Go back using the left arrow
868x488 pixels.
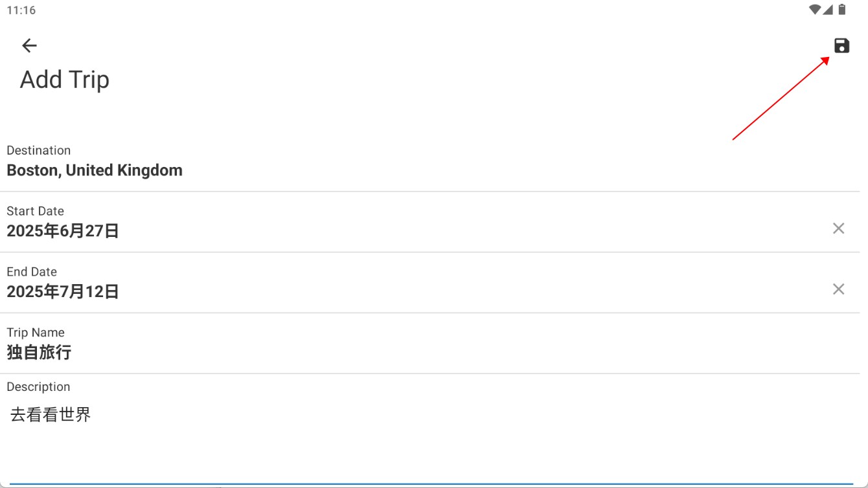[x=29, y=45]
